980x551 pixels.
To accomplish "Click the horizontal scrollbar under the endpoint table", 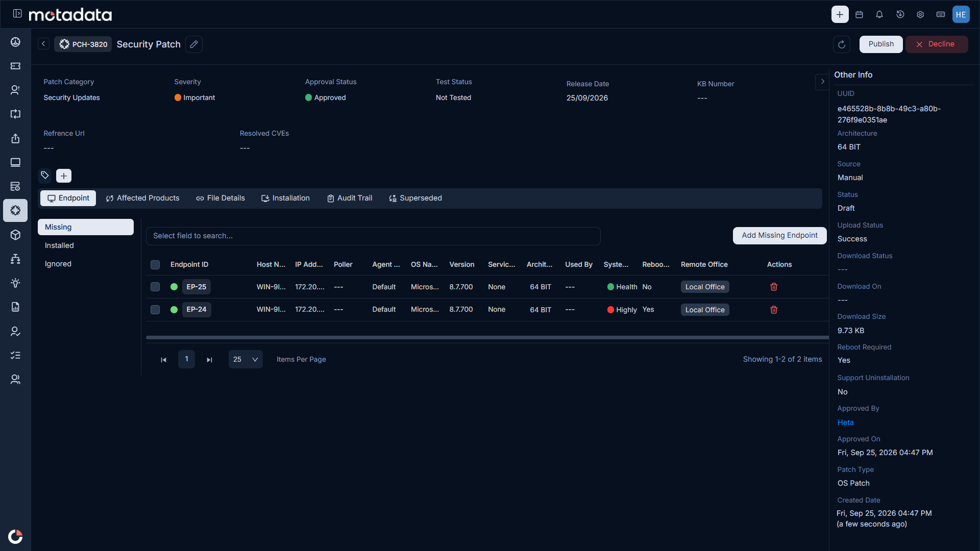I will (x=487, y=337).
